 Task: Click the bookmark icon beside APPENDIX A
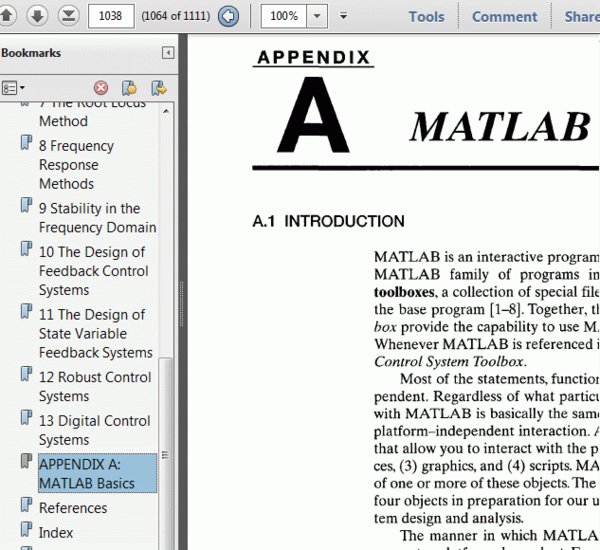click(26, 461)
